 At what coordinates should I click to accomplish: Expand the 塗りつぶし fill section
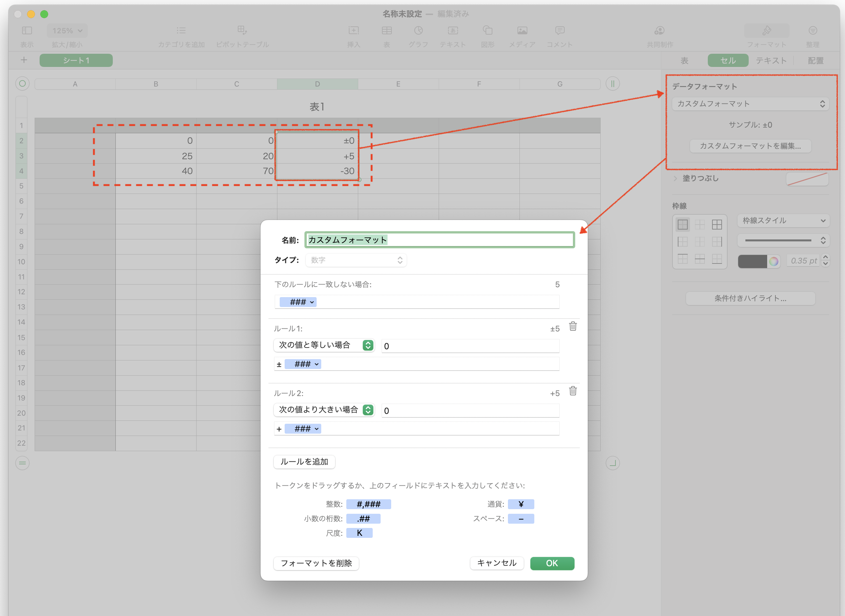tap(675, 179)
